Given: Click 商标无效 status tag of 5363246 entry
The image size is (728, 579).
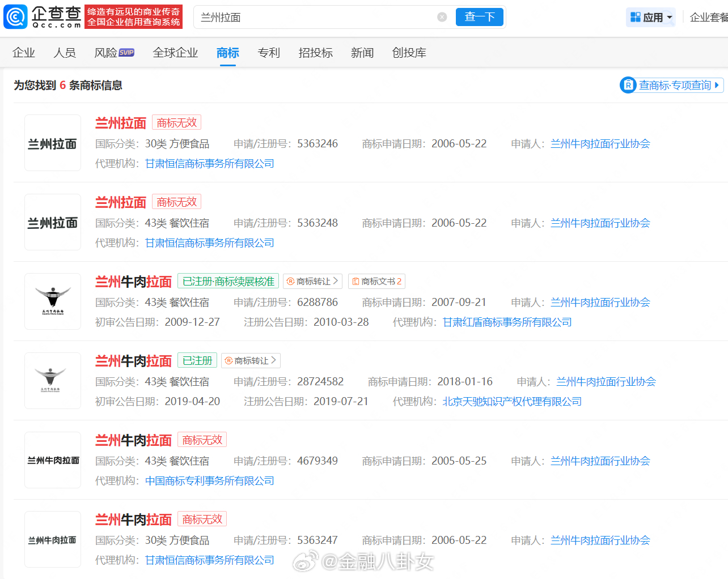Looking at the screenshot, I should [177, 122].
